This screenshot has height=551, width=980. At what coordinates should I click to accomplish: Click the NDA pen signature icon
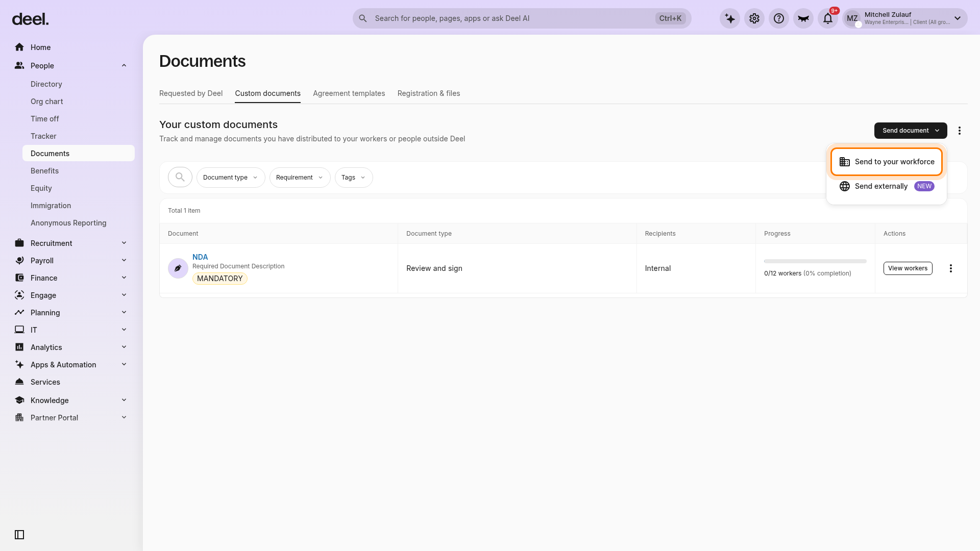(178, 268)
